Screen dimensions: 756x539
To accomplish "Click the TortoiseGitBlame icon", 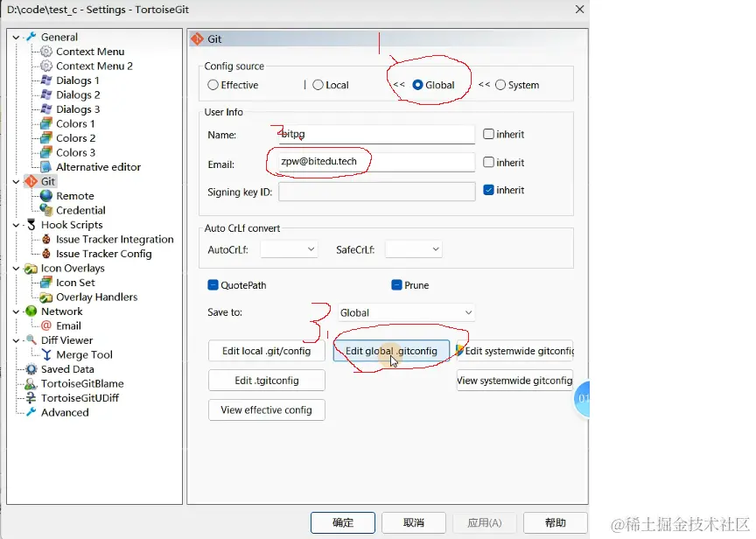I will (x=31, y=384).
